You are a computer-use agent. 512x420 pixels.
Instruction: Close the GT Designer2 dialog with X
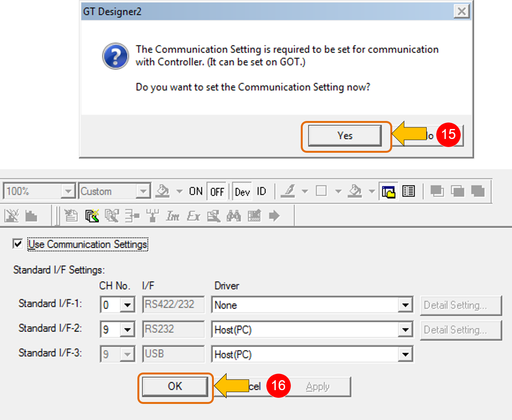[x=462, y=11]
